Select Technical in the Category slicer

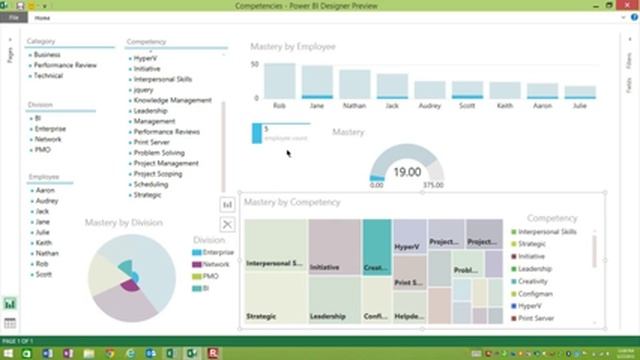click(48, 76)
